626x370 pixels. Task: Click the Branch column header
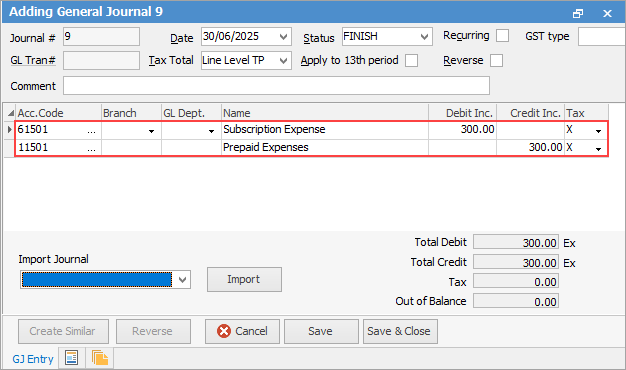(x=131, y=113)
